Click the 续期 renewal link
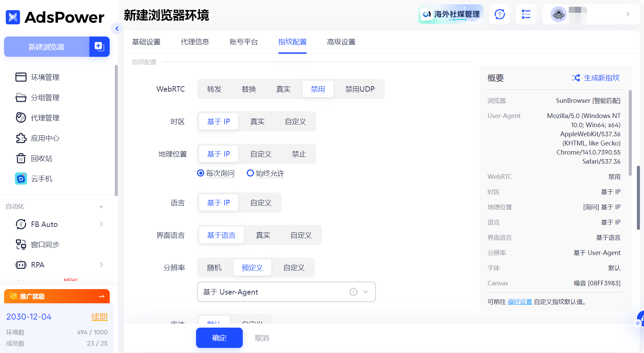 click(x=99, y=317)
